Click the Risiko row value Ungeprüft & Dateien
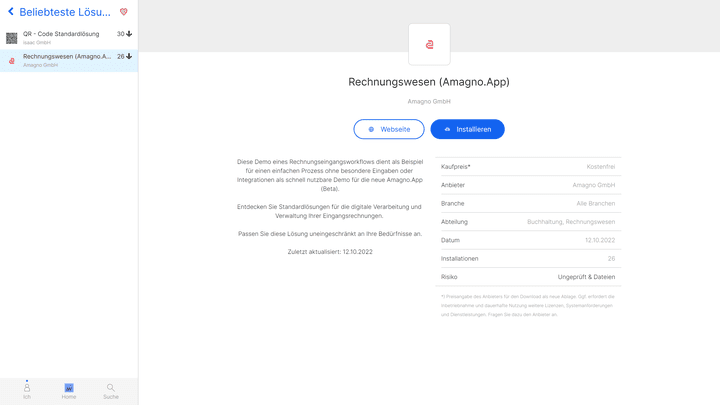Image resolution: width=720 pixels, height=405 pixels. (586, 277)
